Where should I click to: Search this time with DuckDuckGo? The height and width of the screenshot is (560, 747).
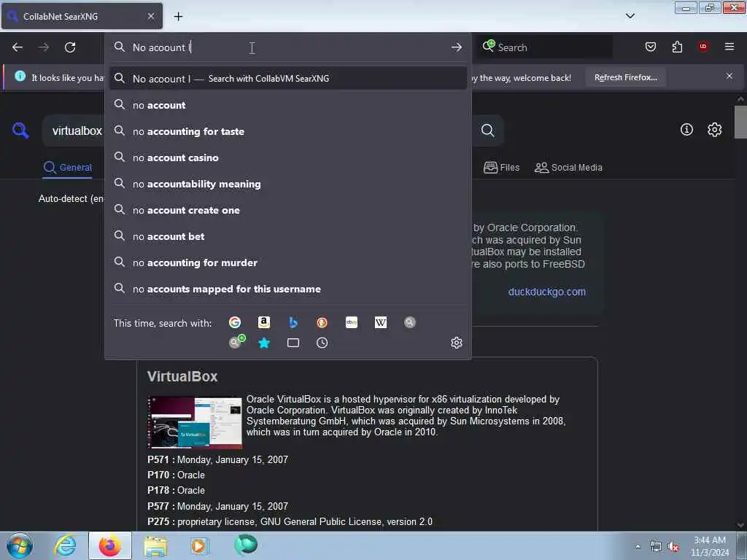322,322
